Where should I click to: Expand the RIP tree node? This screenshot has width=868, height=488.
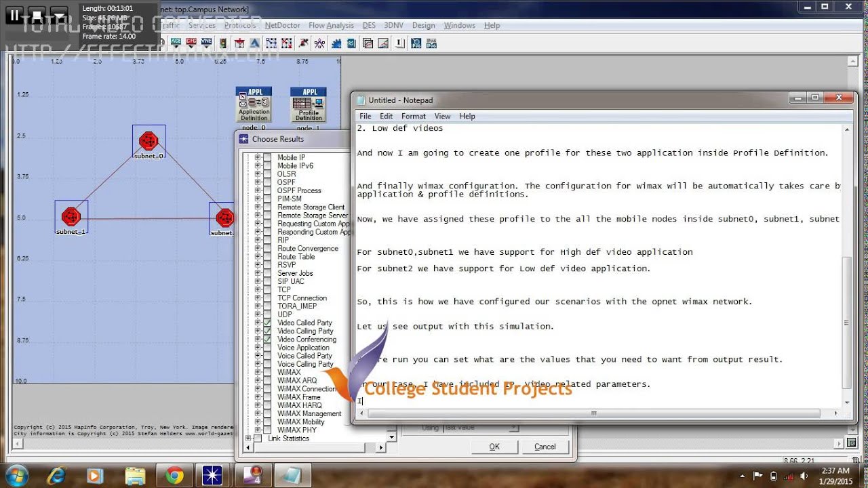(x=258, y=240)
